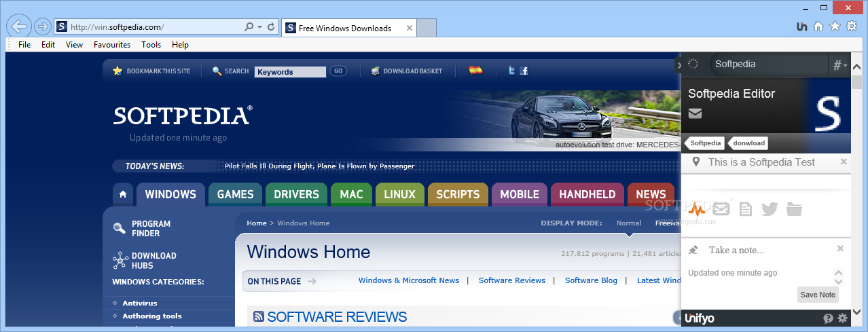Select the MAC category tab
The width and height of the screenshot is (868, 332).
pyautogui.click(x=351, y=194)
